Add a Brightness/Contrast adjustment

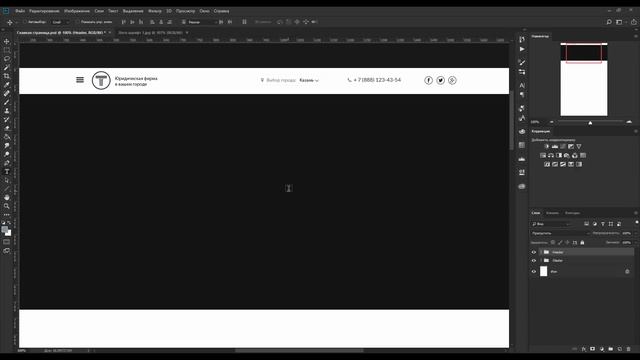547,146
